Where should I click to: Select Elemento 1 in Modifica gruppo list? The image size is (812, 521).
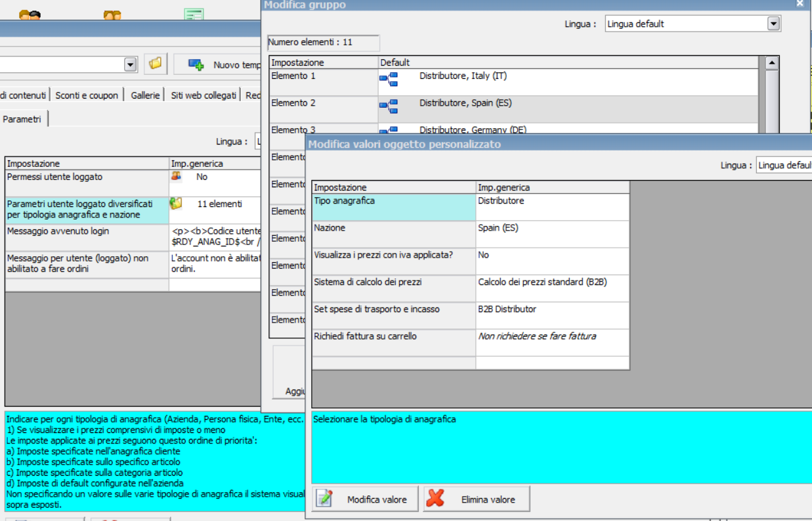324,82
